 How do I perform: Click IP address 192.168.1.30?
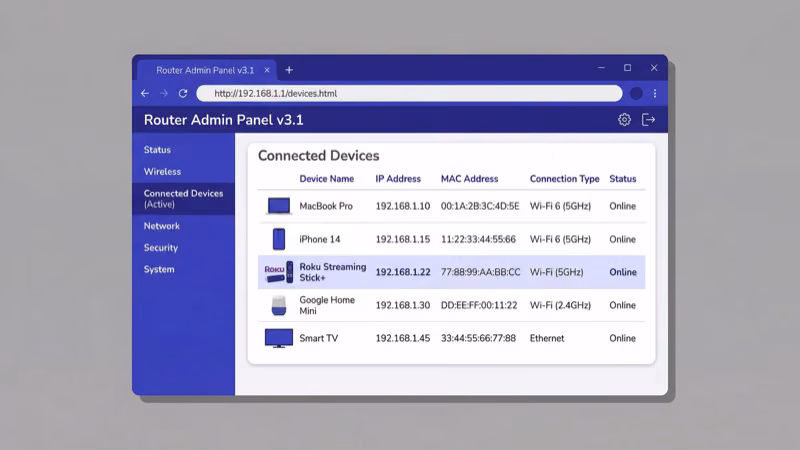403,305
